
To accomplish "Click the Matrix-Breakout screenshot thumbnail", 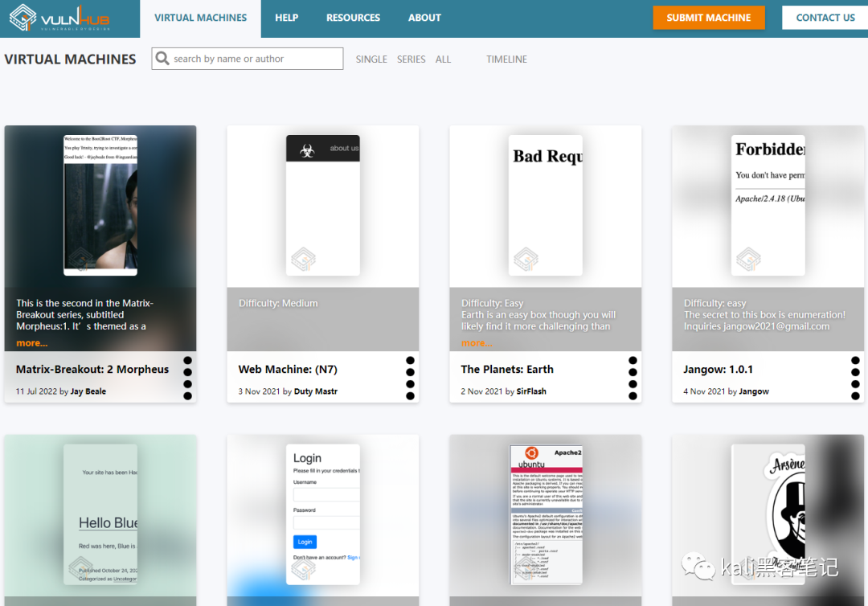I will point(100,205).
